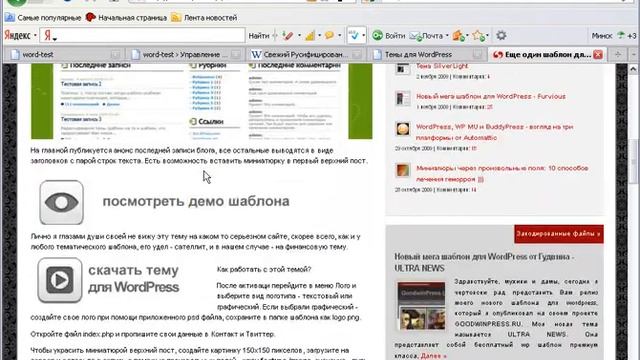Click the orange thumbnail beside Миниатюры post
Screen dimensions: 640x360
pyautogui.click(x=403, y=170)
